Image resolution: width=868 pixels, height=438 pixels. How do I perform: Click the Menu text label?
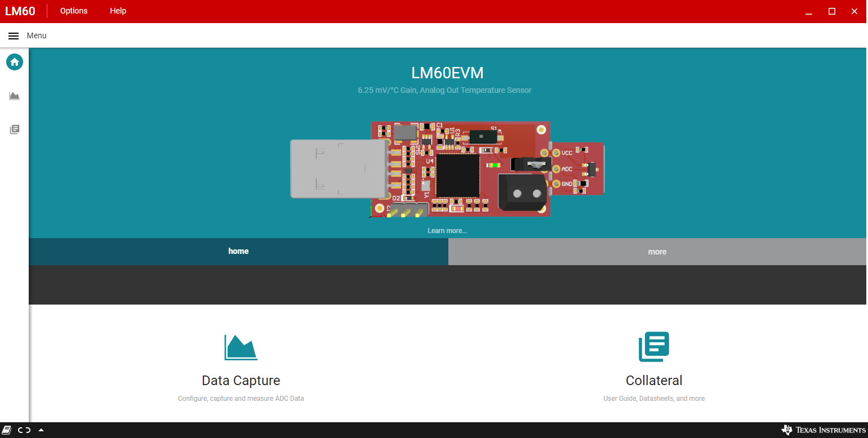coord(37,35)
